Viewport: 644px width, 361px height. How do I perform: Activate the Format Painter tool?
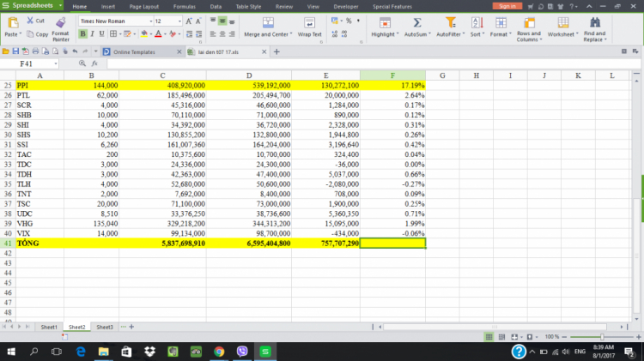pyautogui.click(x=61, y=29)
